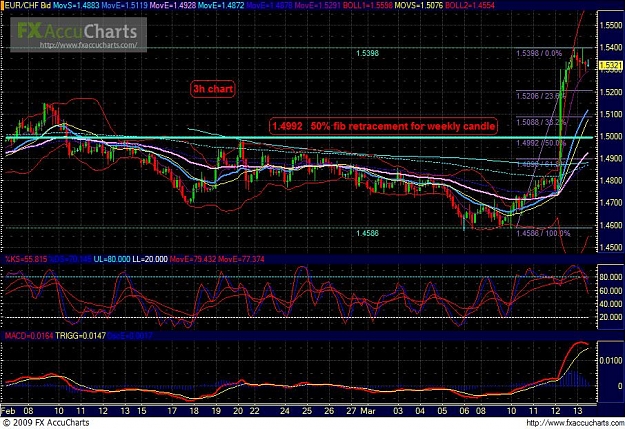Click the MovE=77.374 stochastic label
625x429 pixels.
(x=241, y=259)
